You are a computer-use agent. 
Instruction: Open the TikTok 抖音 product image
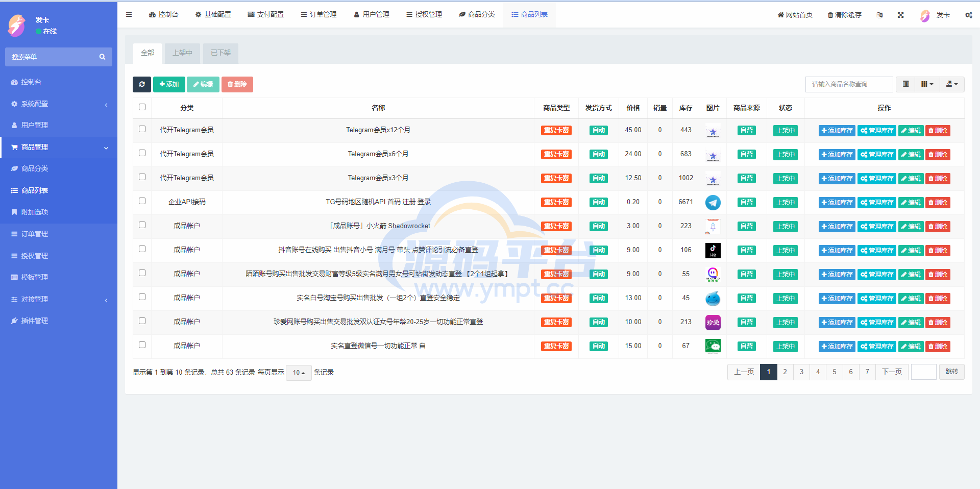pos(713,251)
